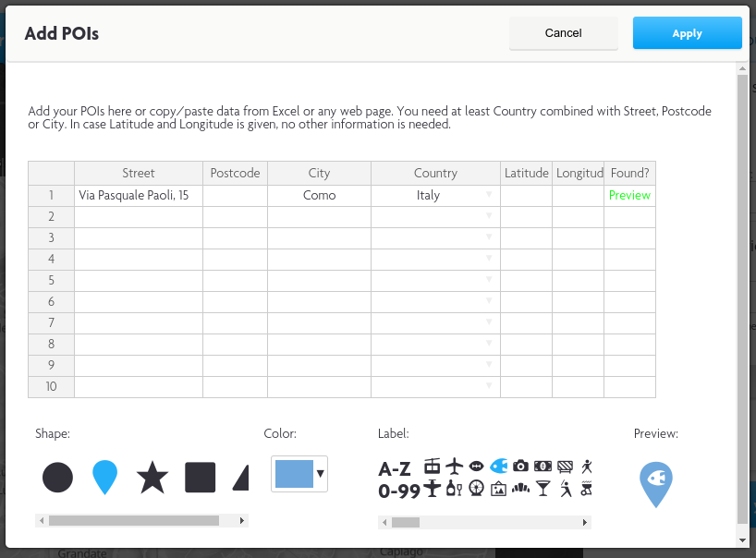This screenshot has height=558, width=756.
Task: Select the cable car label icon
Action: [432, 467]
